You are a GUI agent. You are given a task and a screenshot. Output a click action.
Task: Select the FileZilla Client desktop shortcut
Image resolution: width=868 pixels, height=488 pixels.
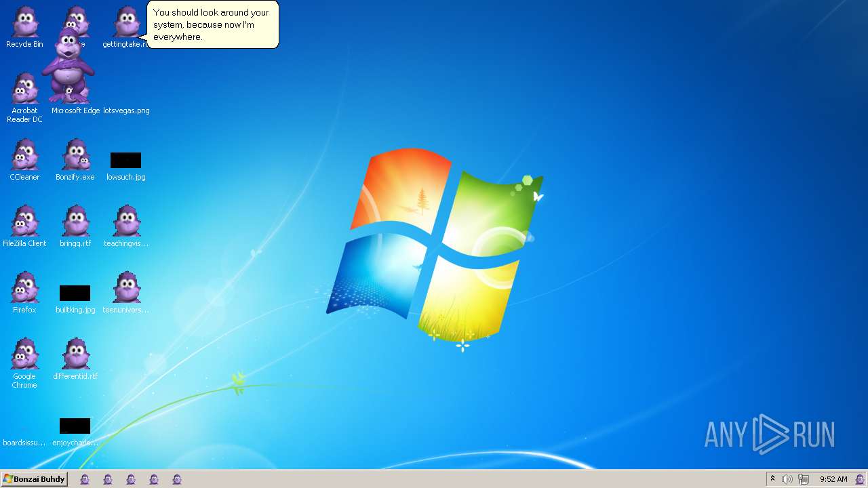pos(24,226)
